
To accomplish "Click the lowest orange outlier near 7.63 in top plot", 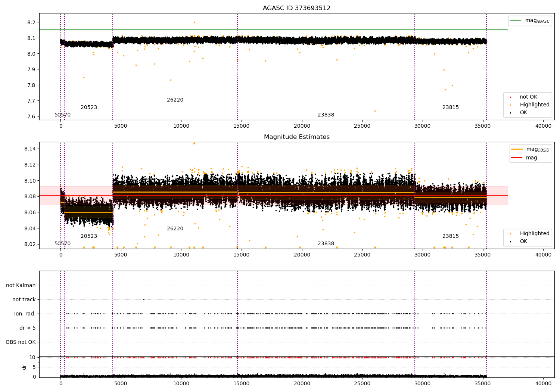I will pos(375,111).
